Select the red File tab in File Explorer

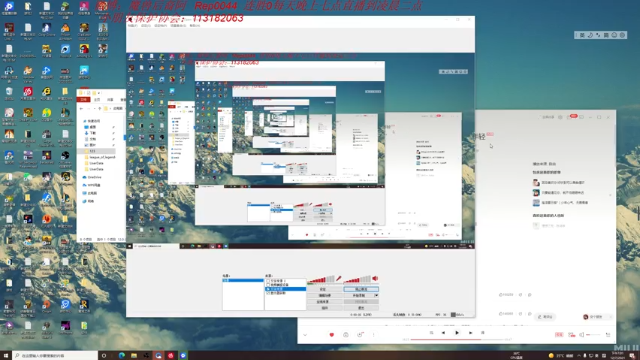(x=84, y=100)
